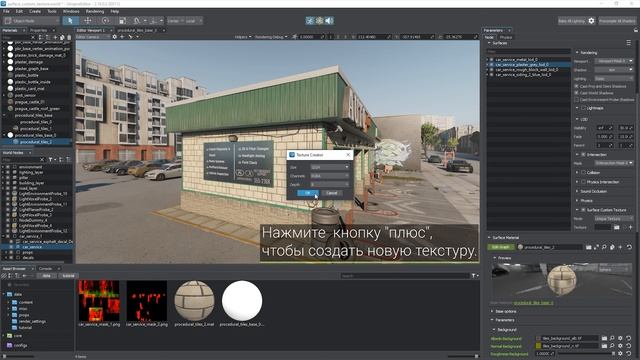The width and height of the screenshot is (640, 360).
Task: Activate the Rotate manipulator tool
Action: (x=106, y=20)
